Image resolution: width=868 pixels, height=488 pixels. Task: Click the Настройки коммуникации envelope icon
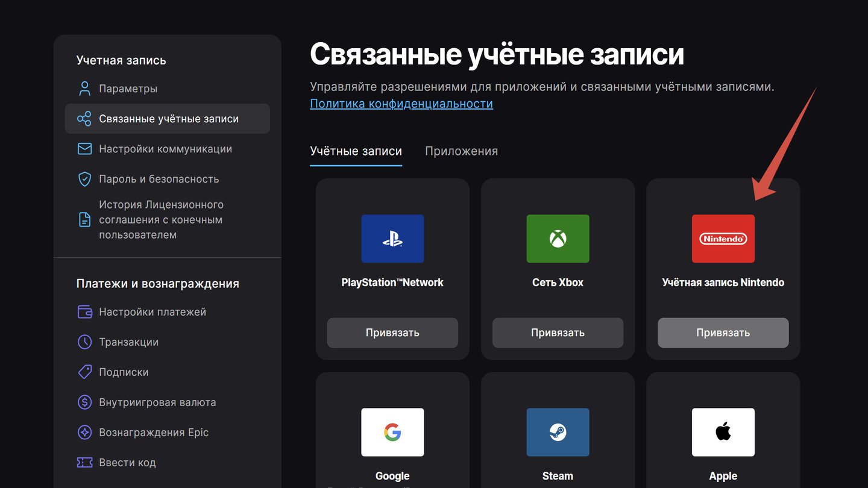[84, 149]
